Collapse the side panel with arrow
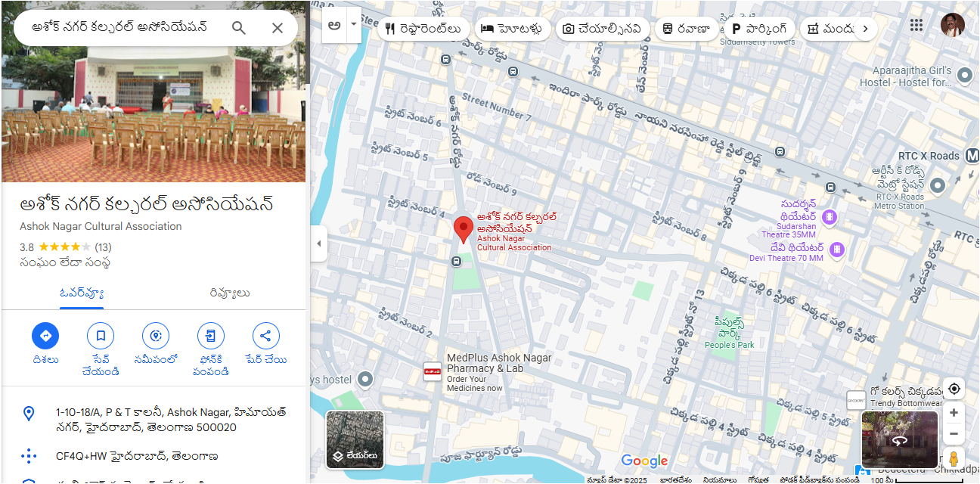Viewport: 980px width, 484px height. coord(318,244)
